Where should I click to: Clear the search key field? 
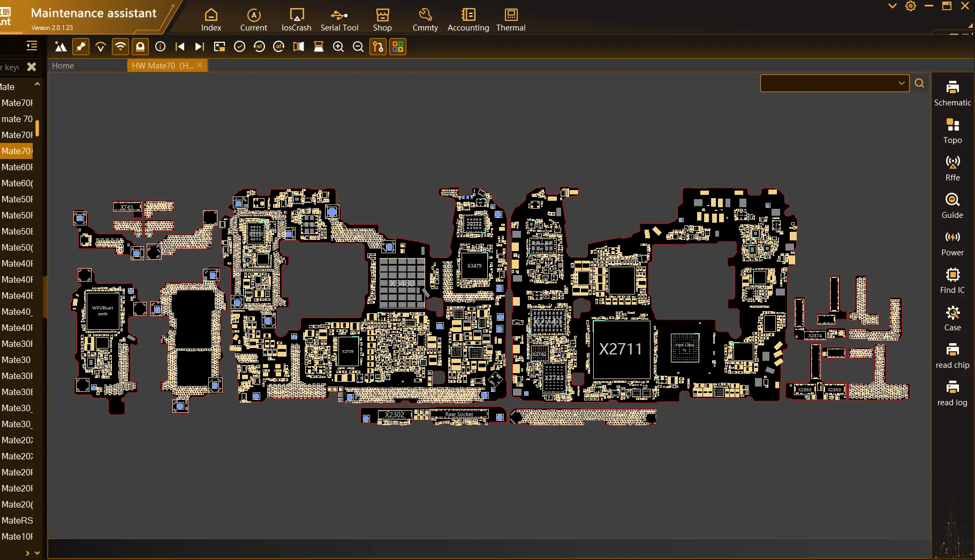click(x=32, y=67)
